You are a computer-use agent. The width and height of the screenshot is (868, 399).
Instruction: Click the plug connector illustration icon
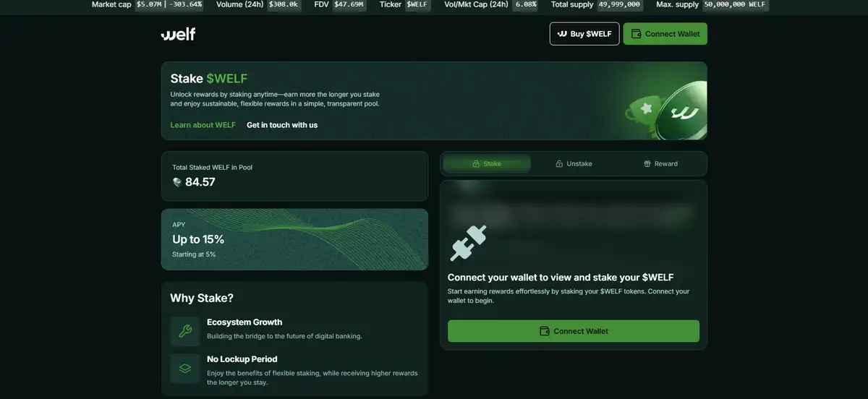click(x=468, y=243)
